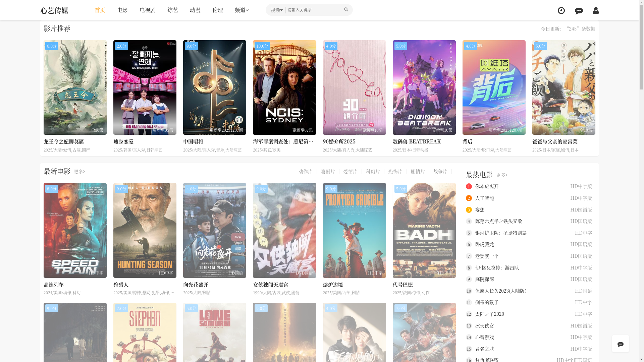Click the search magnifier icon

point(346,10)
